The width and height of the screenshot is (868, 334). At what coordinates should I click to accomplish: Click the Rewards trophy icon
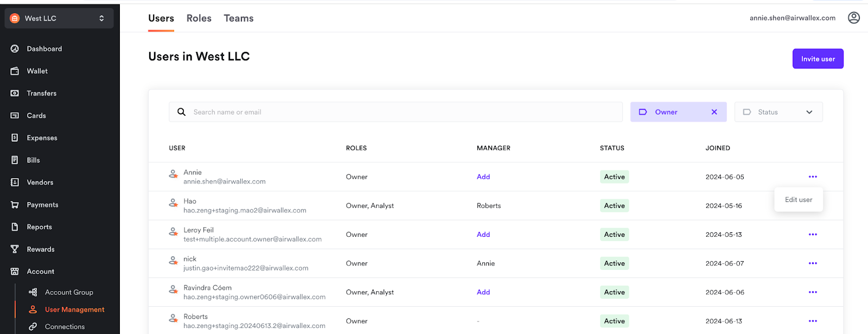(15, 249)
